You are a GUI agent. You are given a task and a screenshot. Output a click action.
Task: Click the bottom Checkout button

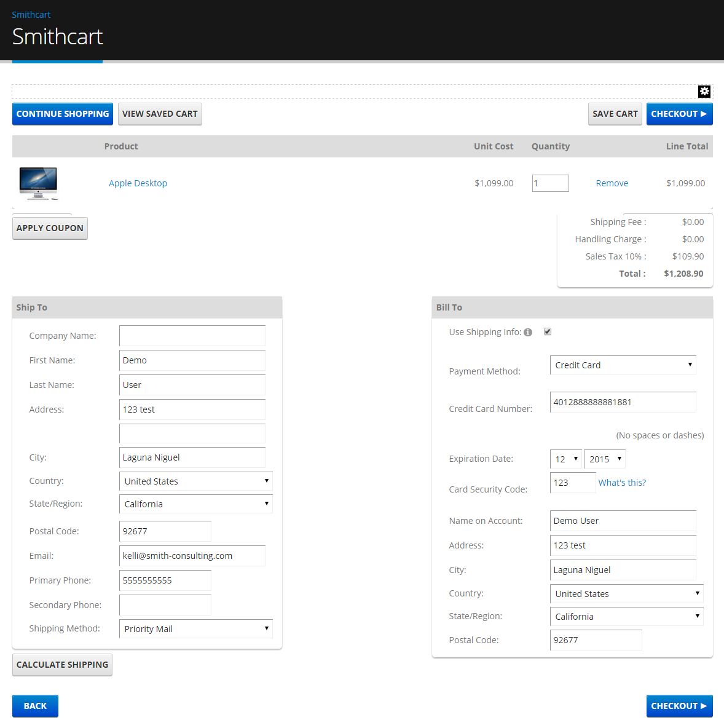click(x=680, y=706)
